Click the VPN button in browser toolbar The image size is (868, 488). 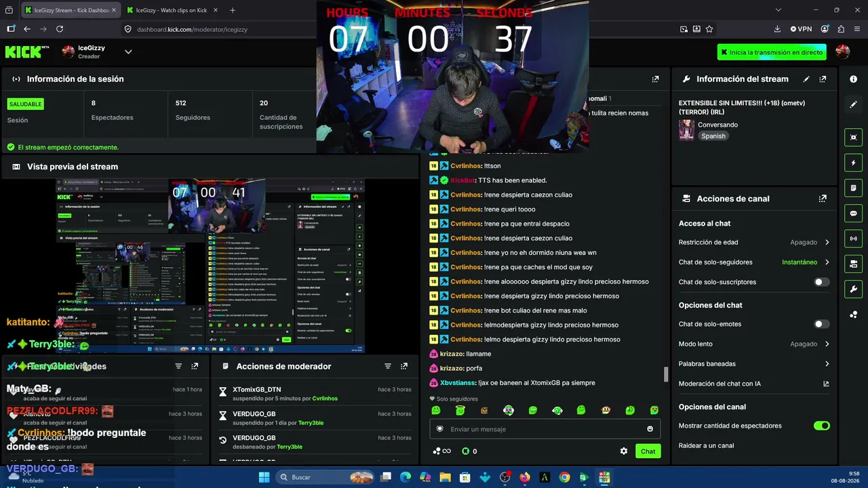801,29
